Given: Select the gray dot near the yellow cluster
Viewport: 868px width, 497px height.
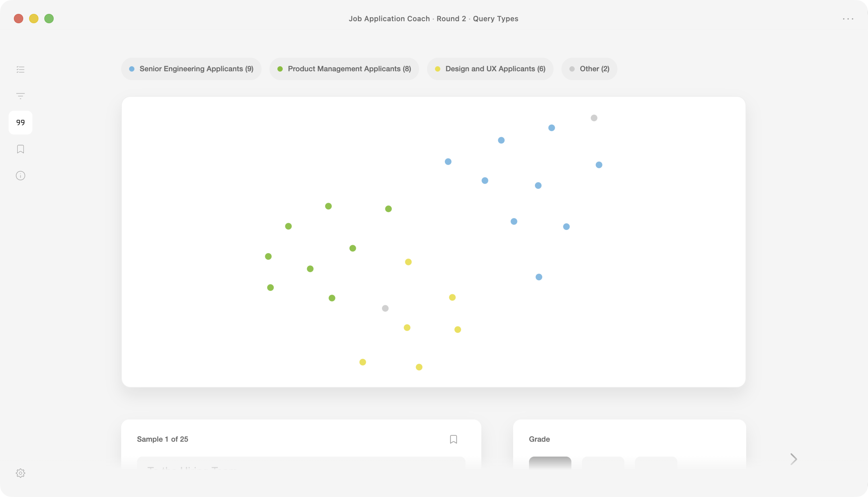Looking at the screenshot, I should click(385, 309).
